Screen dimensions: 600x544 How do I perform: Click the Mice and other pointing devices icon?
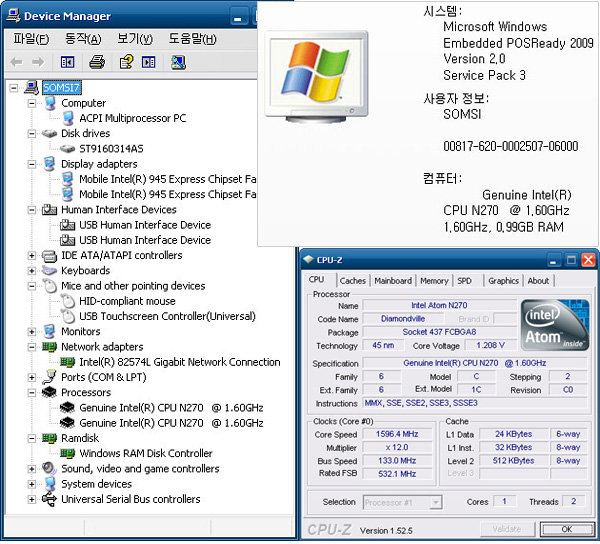pos(49,286)
